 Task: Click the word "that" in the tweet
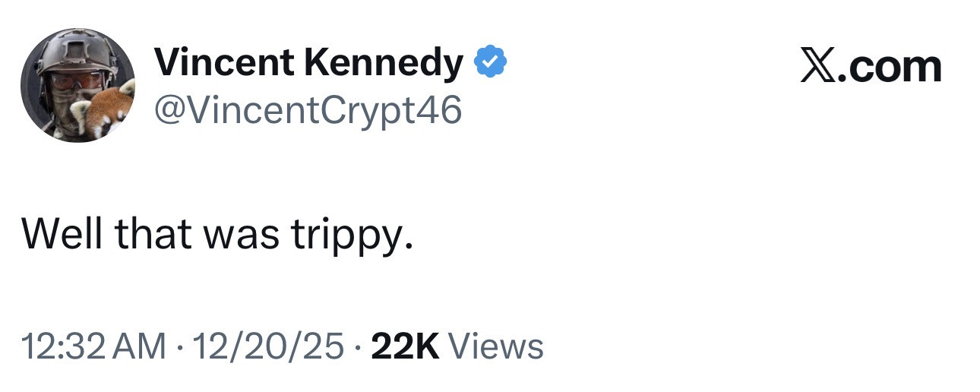(x=153, y=236)
